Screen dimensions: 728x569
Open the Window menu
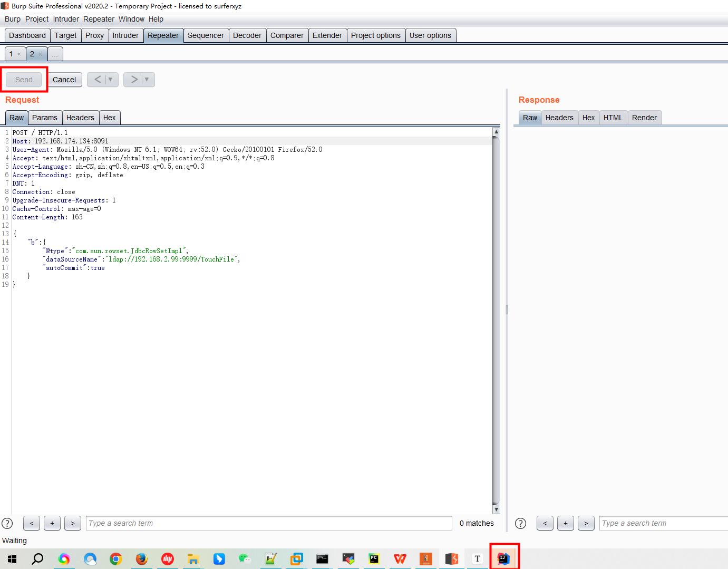coord(131,19)
